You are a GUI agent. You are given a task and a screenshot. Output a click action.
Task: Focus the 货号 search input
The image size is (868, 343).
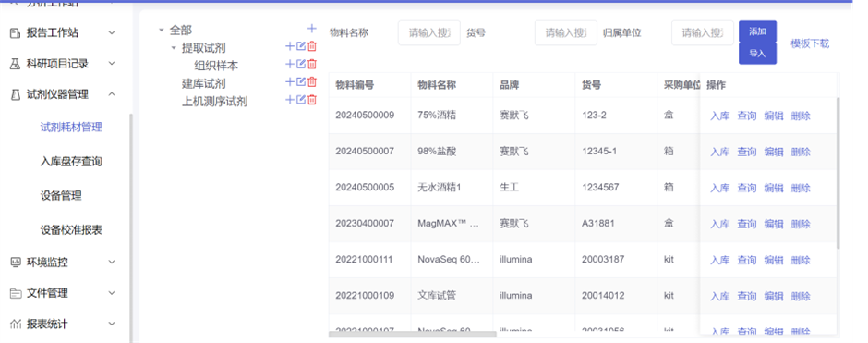566,32
